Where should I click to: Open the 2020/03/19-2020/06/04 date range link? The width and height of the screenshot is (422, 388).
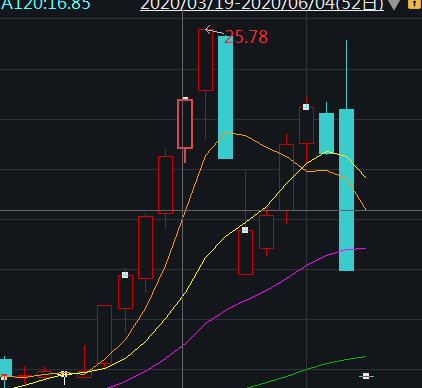tap(262, 5)
